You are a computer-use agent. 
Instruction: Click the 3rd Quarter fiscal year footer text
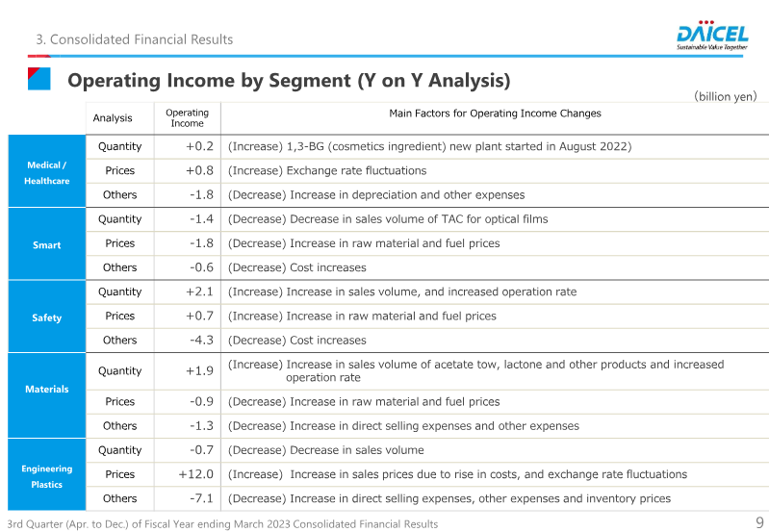[222, 523]
